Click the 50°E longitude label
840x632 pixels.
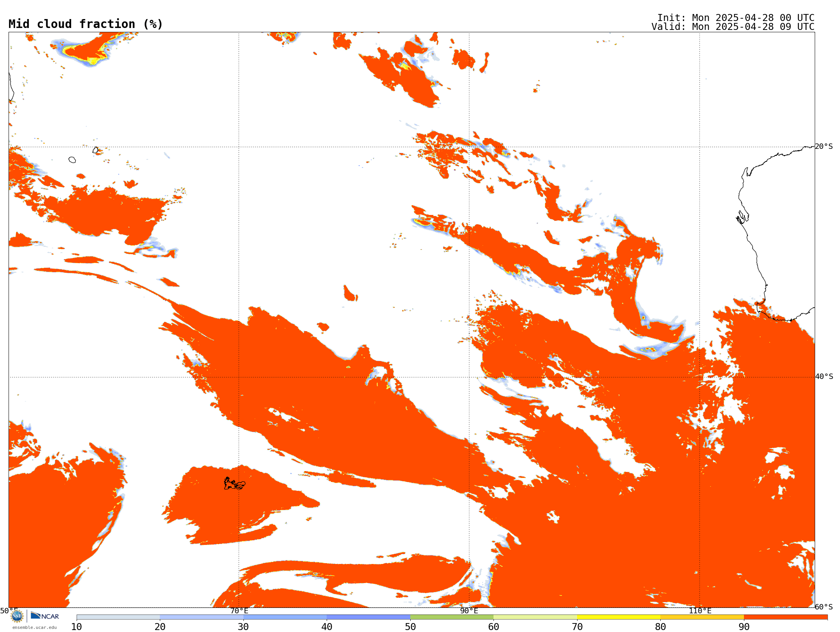[9, 611]
